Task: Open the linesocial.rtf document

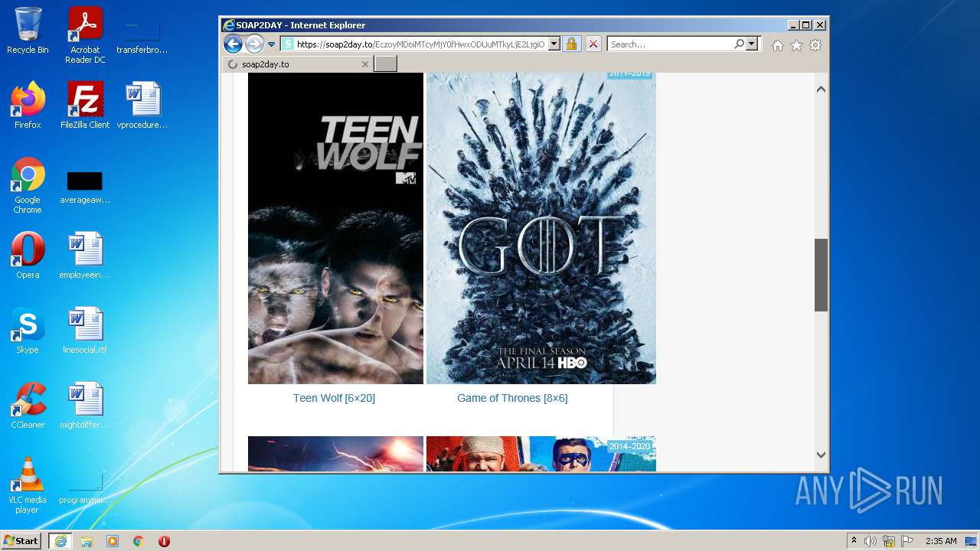Action: click(x=85, y=331)
